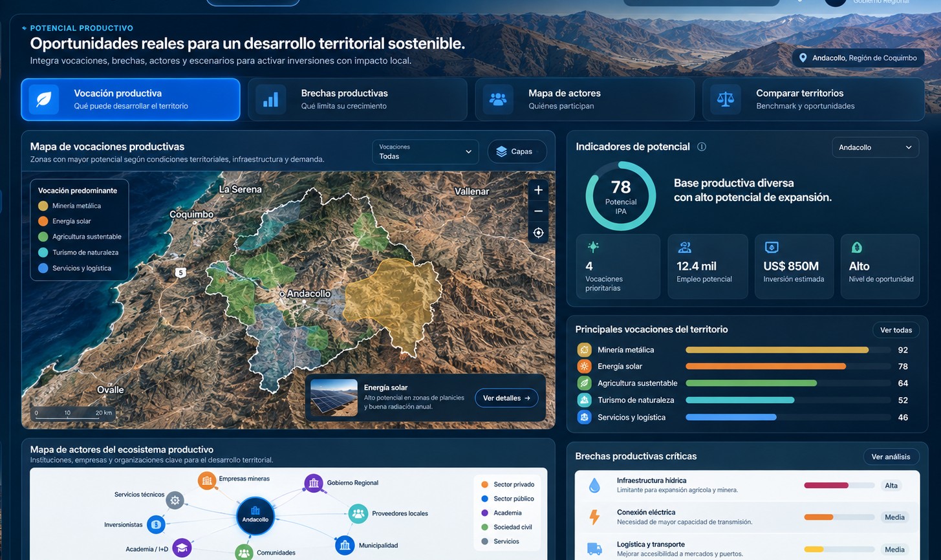Click the Academia / I+D node icon
The width and height of the screenshot is (941, 560).
pyautogui.click(x=182, y=548)
